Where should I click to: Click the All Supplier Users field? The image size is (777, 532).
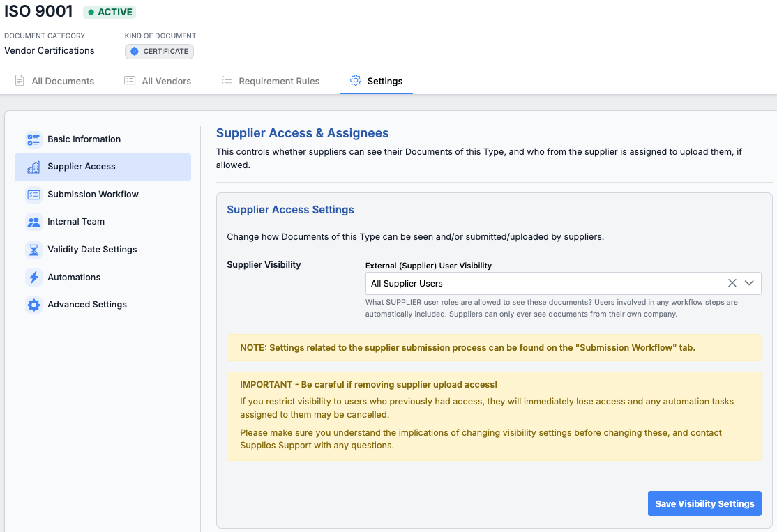(563, 283)
